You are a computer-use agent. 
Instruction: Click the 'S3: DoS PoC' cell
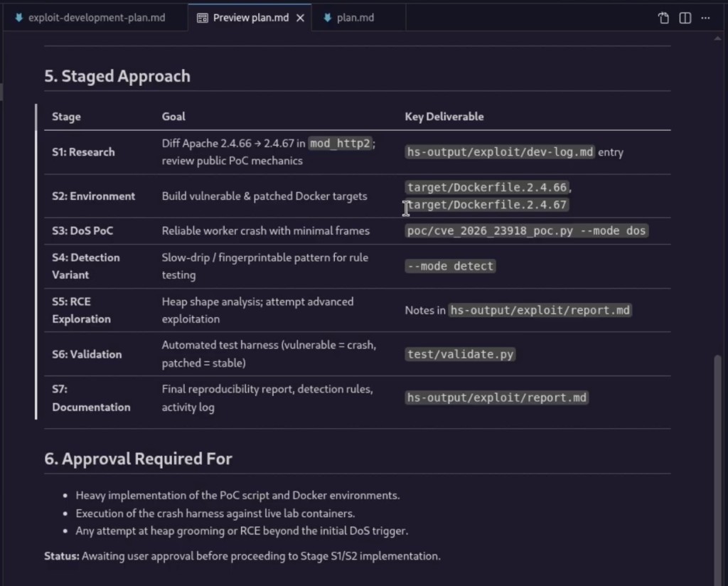click(x=82, y=231)
